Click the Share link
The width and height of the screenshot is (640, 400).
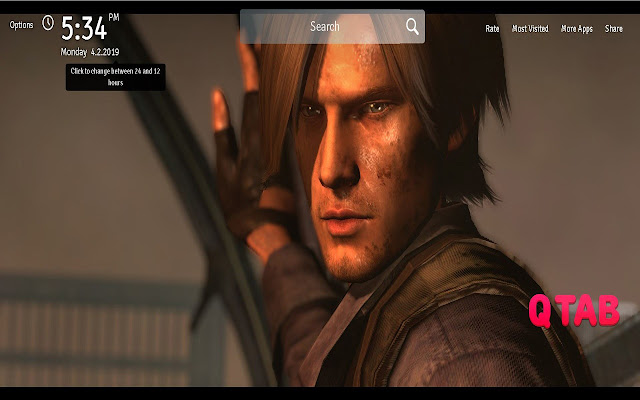click(x=613, y=29)
